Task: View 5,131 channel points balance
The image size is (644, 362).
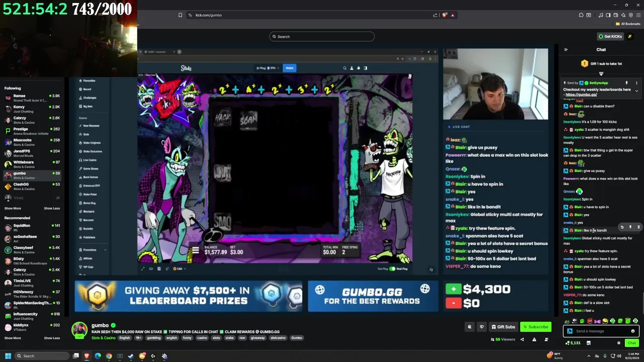Action: point(573,343)
